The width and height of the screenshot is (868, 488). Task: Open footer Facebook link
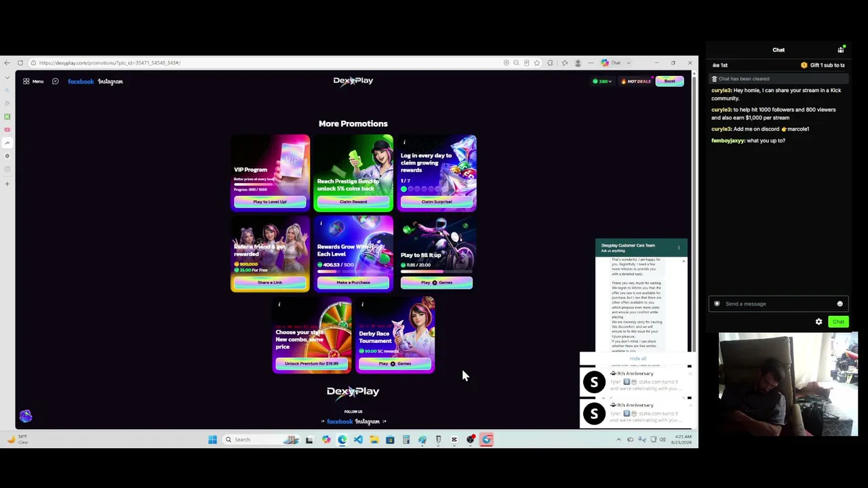pos(340,422)
